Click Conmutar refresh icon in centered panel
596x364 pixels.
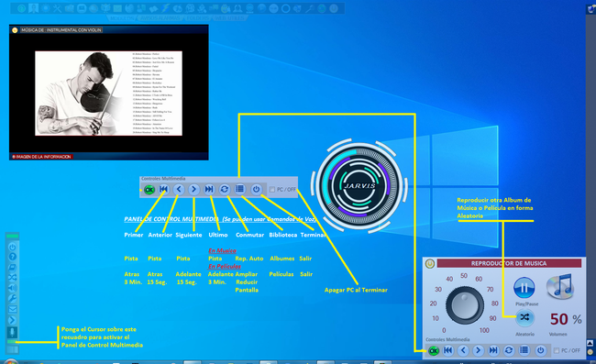point(225,189)
